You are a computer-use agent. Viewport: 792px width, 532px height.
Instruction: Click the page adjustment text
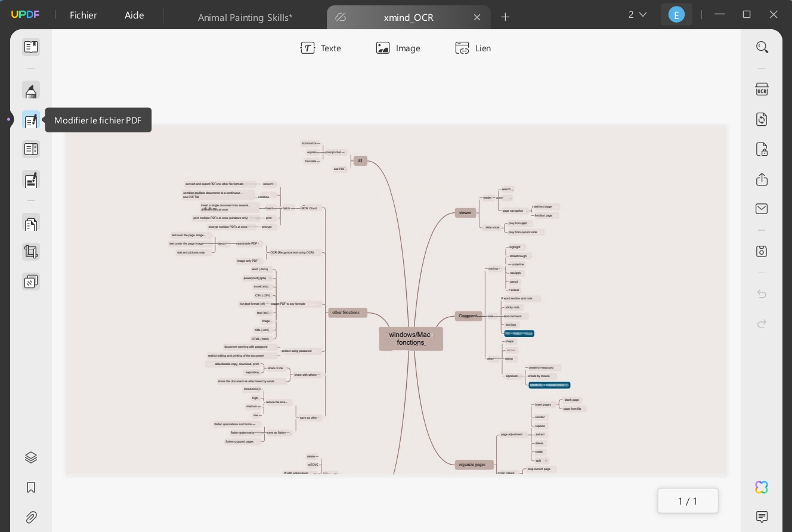(x=512, y=435)
